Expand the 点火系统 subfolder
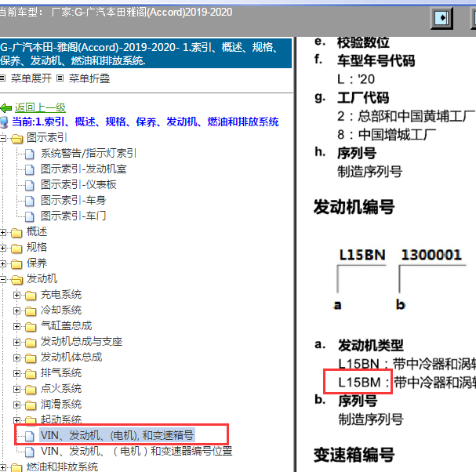This screenshot has height=472, width=476. [17, 390]
